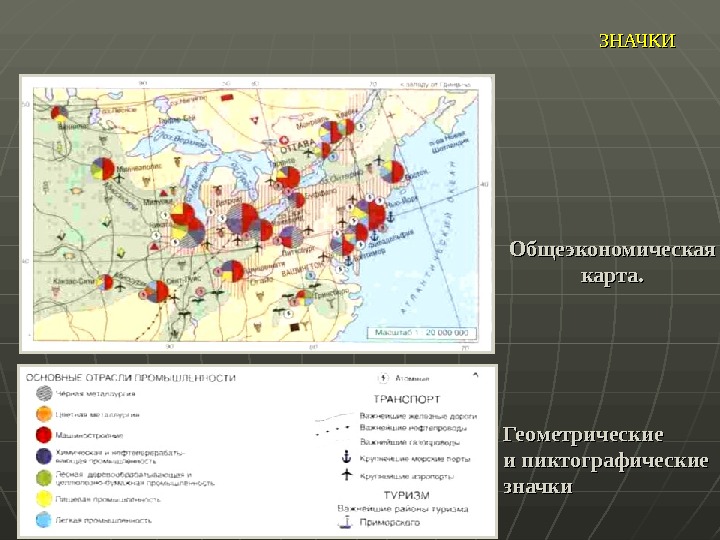720x540 pixels.
Task: Click the ТРАНСПОРТ legend heading
Action: pyautogui.click(x=407, y=399)
